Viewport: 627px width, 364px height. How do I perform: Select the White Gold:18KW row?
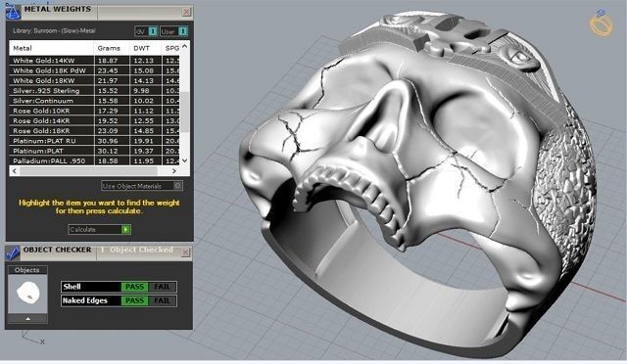pyautogui.click(x=94, y=80)
